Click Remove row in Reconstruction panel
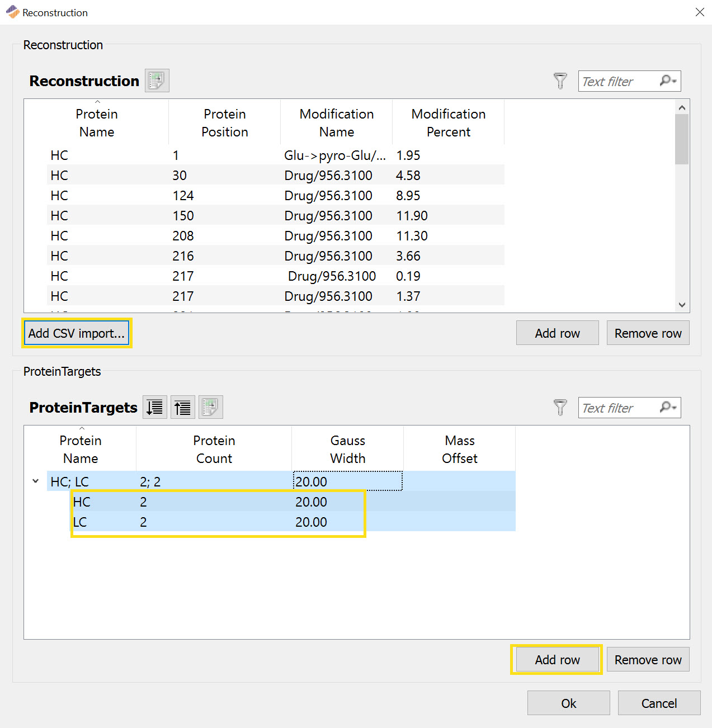The image size is (712, 728). tap(648, 333)
